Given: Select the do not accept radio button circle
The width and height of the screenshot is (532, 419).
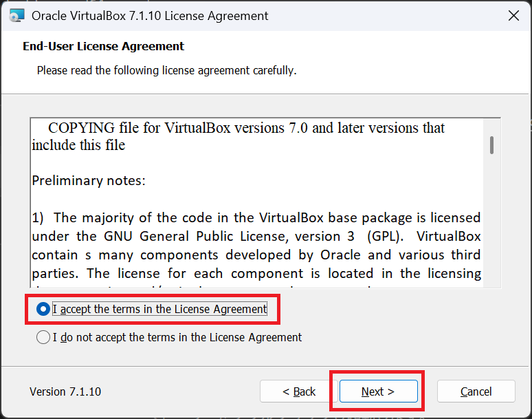Looking at the screenshot, I should (x=43, y=337).
